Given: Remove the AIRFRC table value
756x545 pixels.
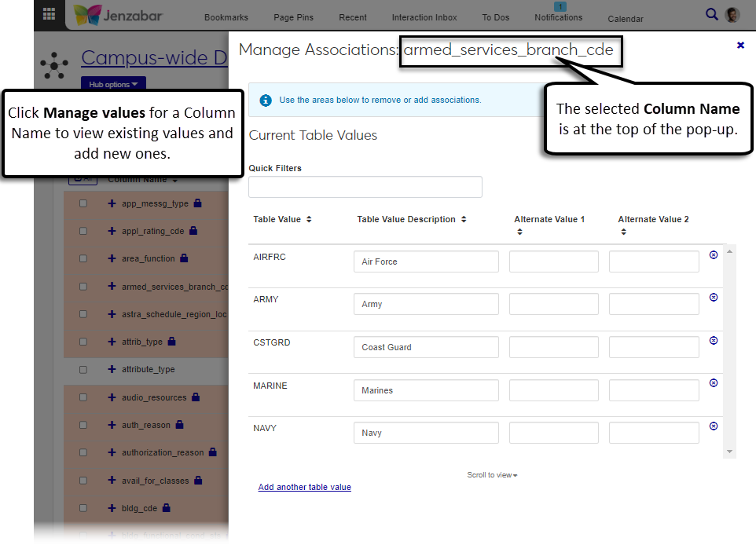Looking at the screenshot, I should (x=714, y=255).
